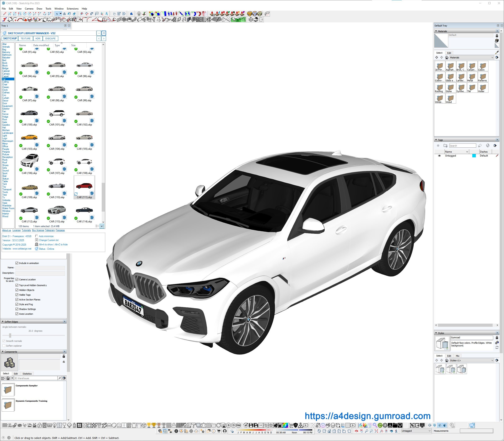Select the Eraser tool in toolbar
The image size is (504, 441).
click(x=74, y=14)
